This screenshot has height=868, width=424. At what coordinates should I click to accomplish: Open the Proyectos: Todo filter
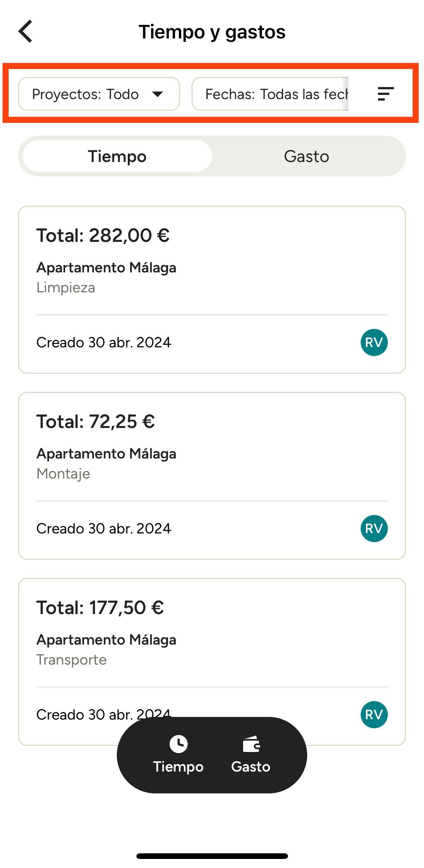99,94
